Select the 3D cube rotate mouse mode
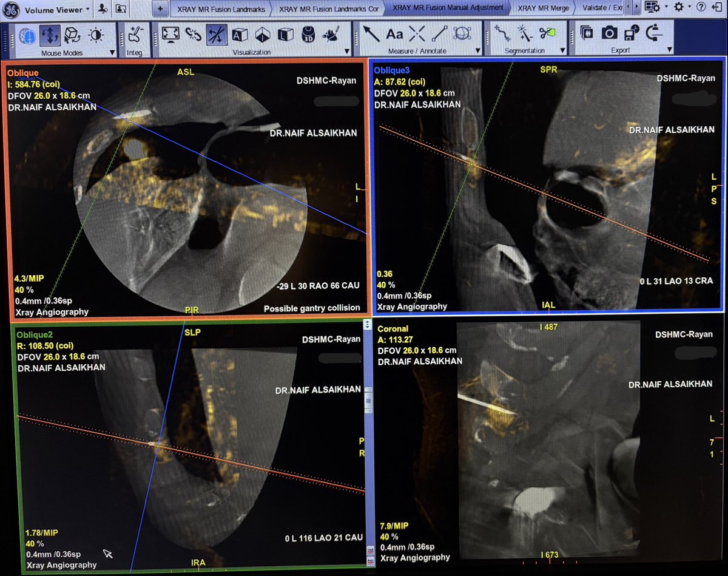Viewport: 728px width, 576px height. (x=73, y=35)
